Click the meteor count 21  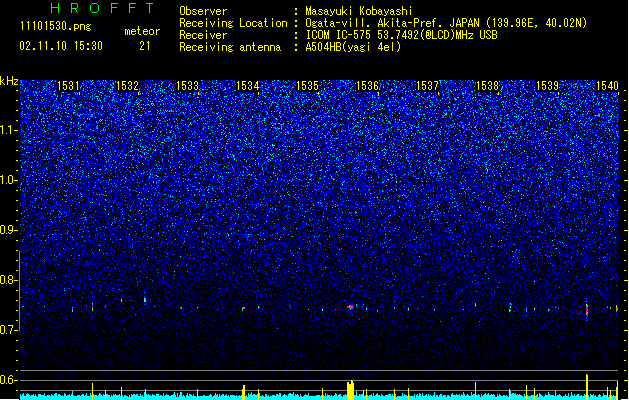click(x=145, y=46)
